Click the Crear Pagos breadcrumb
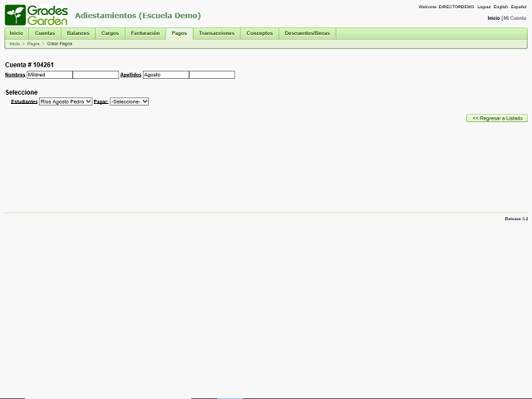Image resolution: width=532 pixels, height=399 pixels. [x=60, y=44]
